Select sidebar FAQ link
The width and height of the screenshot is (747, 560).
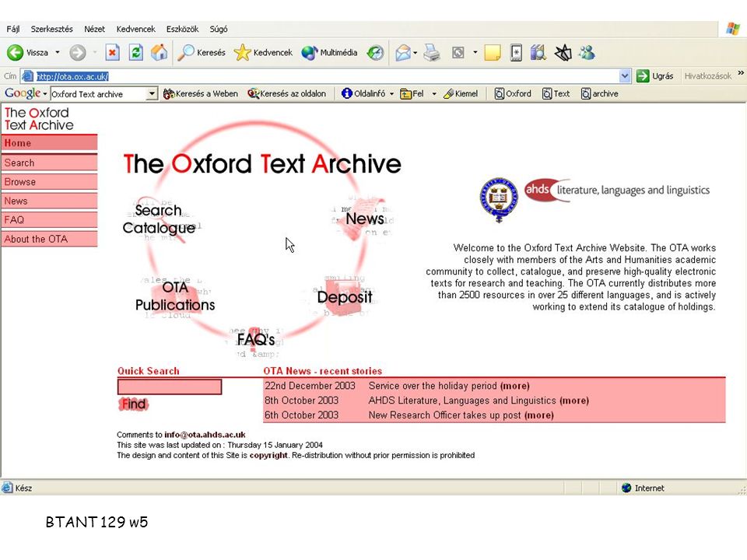pyautogui.click(x=49, y=220)
